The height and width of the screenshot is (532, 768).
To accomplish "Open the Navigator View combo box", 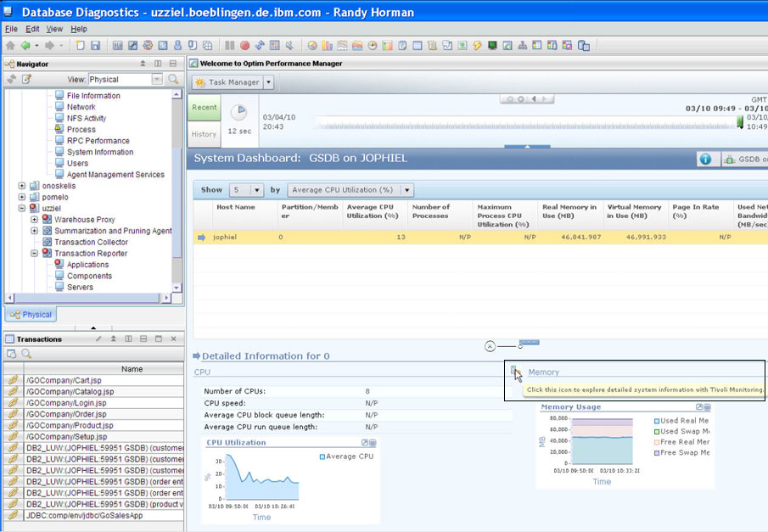I will click(x=157, y=80).
